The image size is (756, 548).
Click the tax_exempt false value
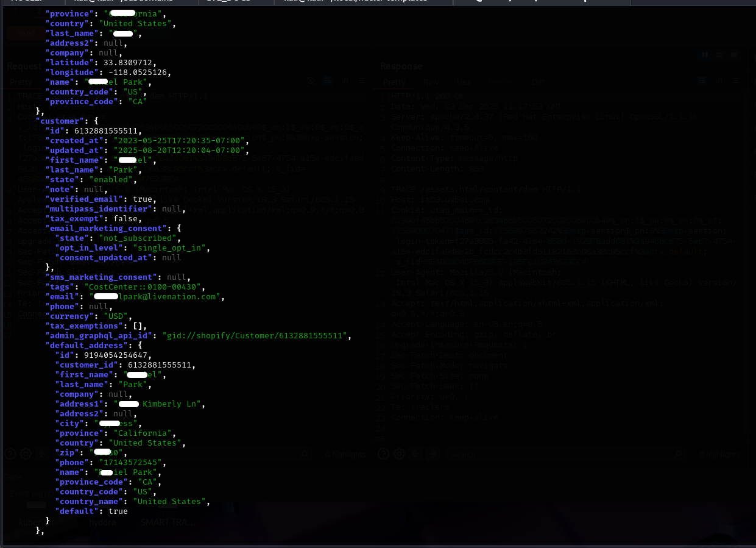125,218
